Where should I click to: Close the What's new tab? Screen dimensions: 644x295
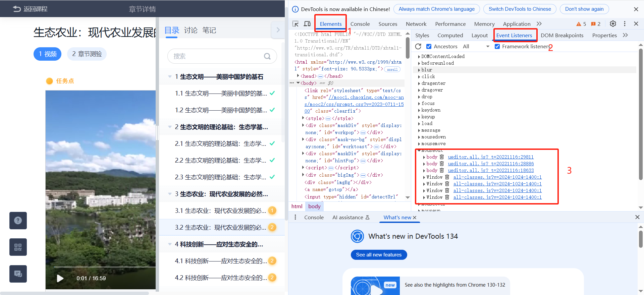(x=415, y=218)
